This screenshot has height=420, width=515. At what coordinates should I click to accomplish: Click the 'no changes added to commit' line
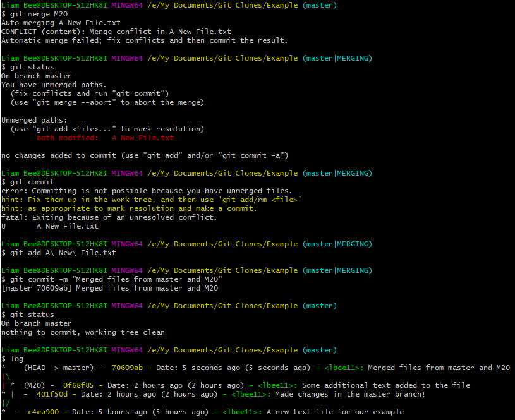point(145,155)
